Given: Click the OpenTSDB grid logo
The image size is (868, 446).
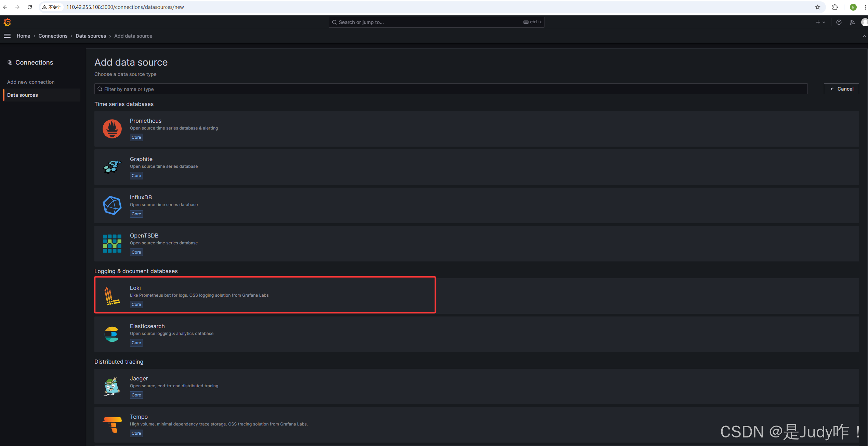Looking at the screenshot, I should pos(112,244).
